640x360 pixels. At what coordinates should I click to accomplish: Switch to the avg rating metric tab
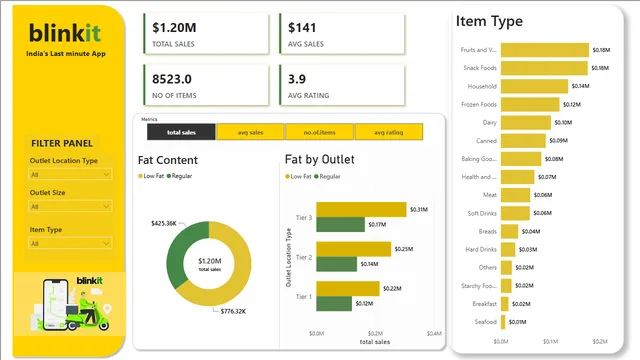pyautogui.click(x=389, y=132)
